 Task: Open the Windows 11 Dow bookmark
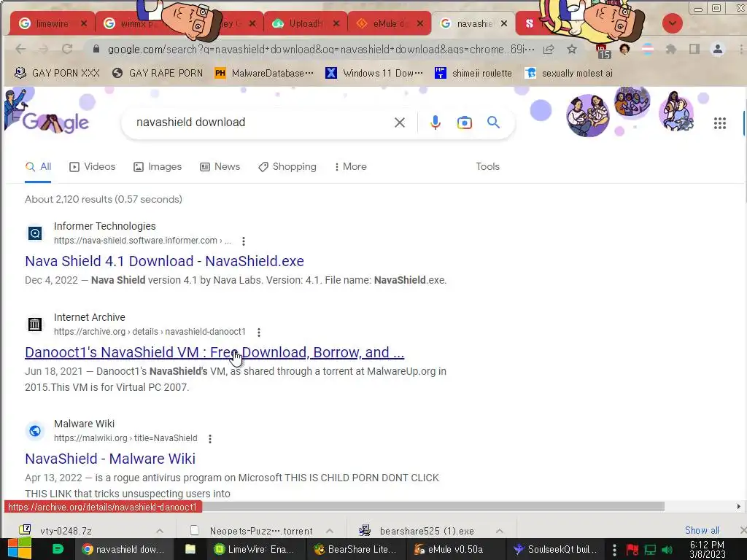[x=374, y=73]
